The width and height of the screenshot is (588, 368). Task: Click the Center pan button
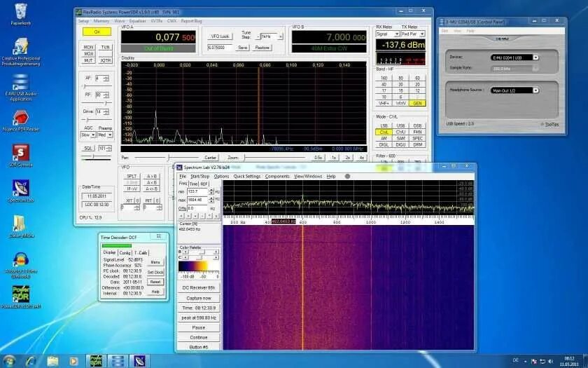pyautogui.click(x=211, y=158)
